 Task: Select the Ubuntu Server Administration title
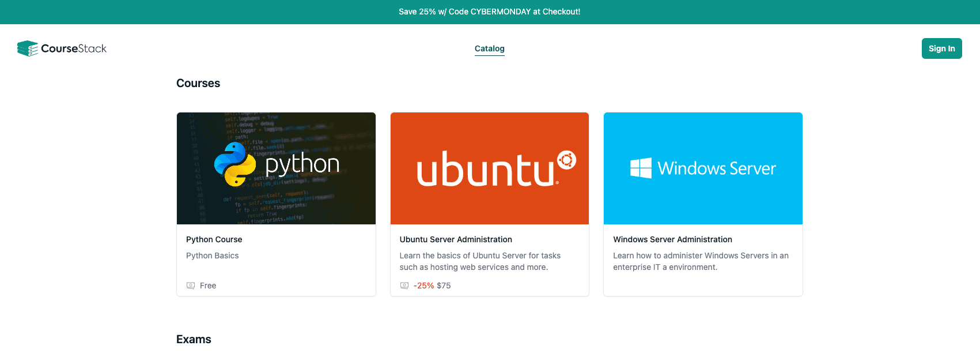tap(456, 239)
